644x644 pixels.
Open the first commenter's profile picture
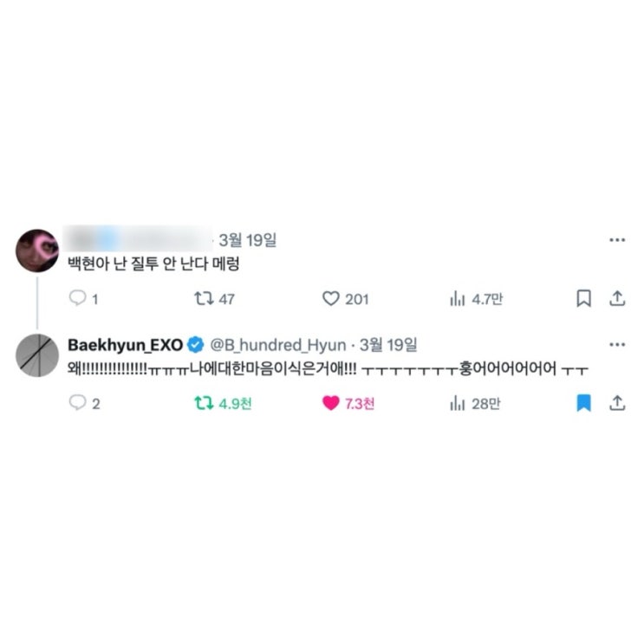coord(37,250)
